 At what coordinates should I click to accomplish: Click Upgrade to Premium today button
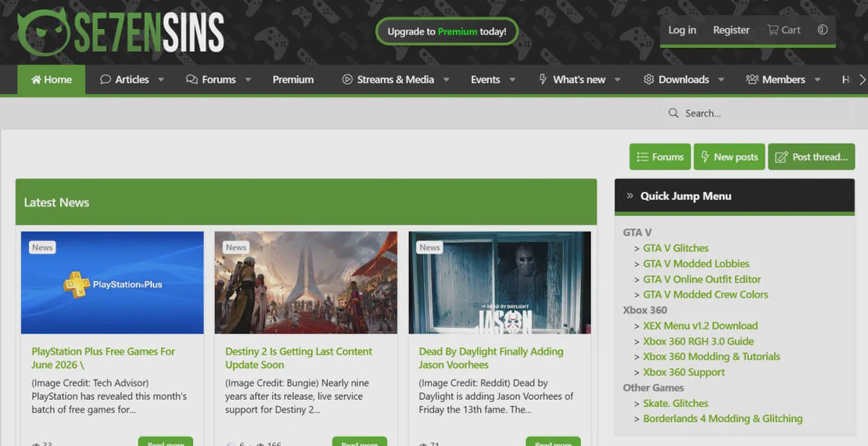pyautogui.click(x=447, y=31)
